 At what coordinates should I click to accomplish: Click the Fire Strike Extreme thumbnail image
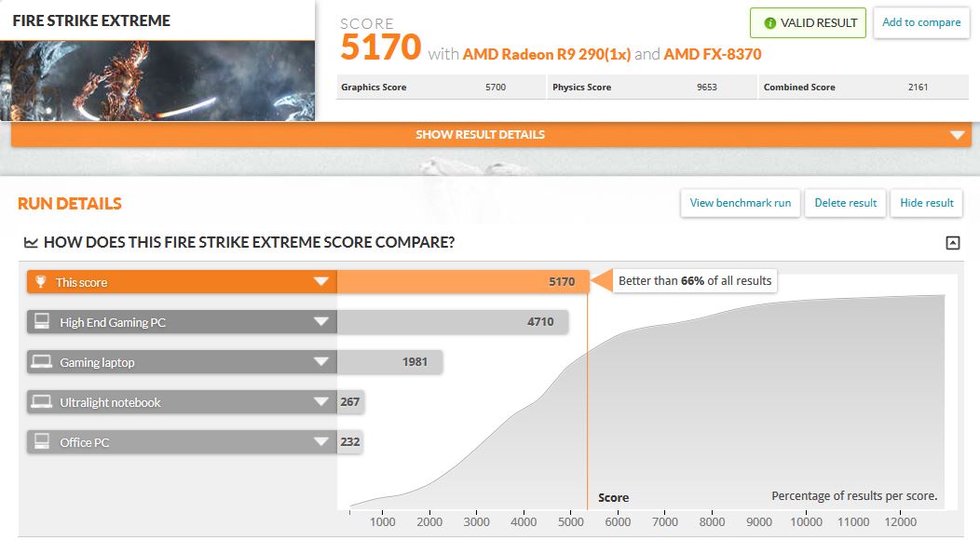tap(157, 81)
